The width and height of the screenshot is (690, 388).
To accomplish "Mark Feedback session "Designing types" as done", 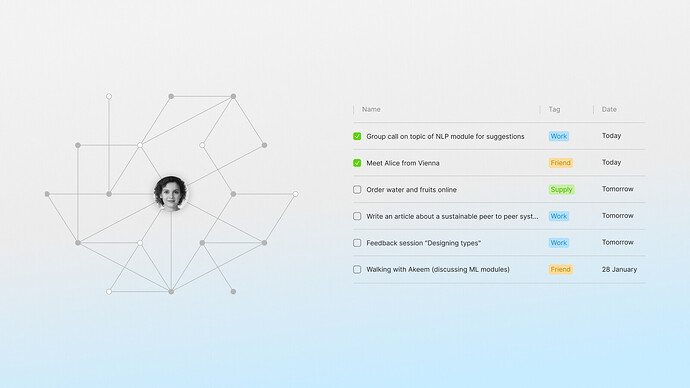I will click(357, 243).
